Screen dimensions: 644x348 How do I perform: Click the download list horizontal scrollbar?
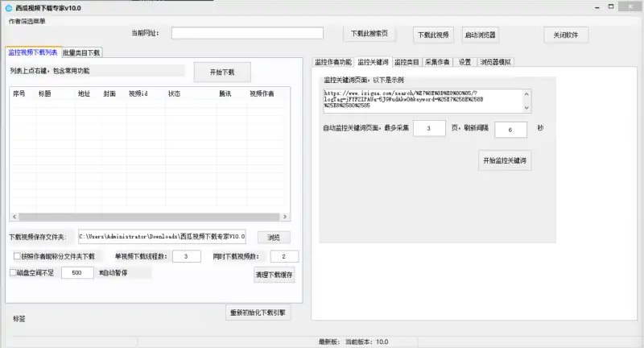[x=149, y=217]
